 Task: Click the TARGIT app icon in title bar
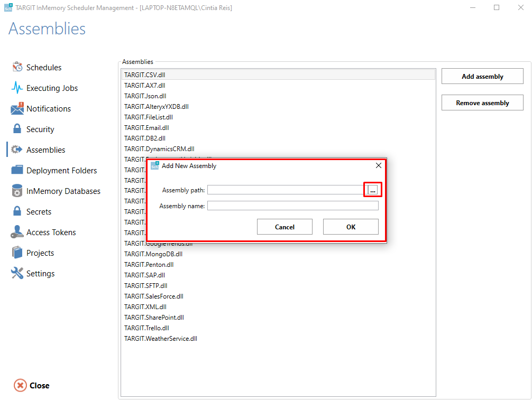pos(8,7)
